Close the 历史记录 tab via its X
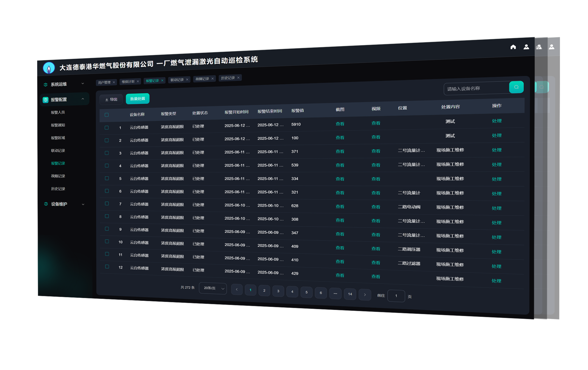The height and width of the screenshot is (370, 588). click(x=238, y=78)
